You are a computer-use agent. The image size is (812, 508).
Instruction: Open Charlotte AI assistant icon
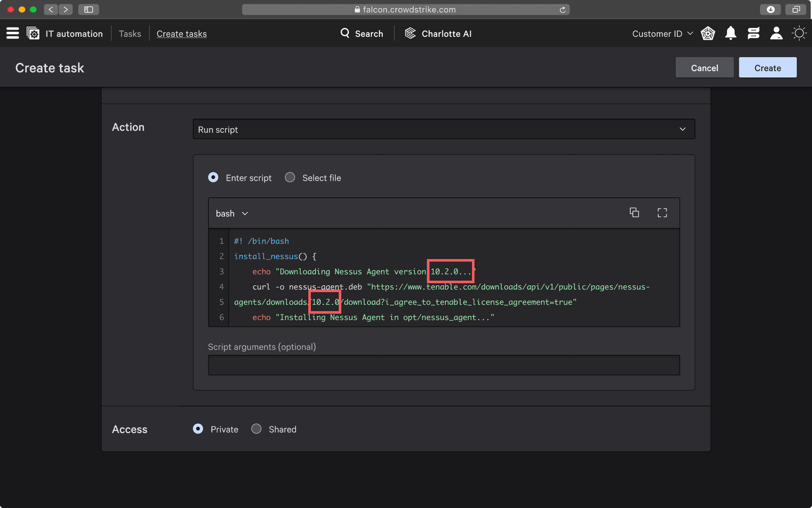pyautogui.click(x=410, y=33)
